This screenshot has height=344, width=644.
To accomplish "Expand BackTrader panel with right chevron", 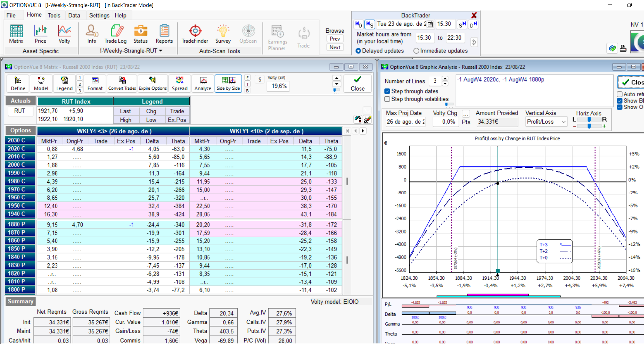I will point(474,42).
